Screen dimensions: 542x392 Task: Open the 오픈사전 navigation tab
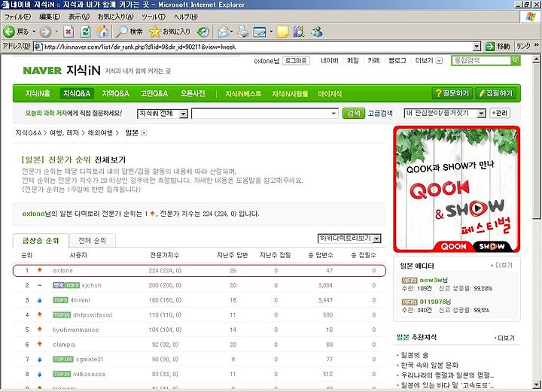coord(193,93)
